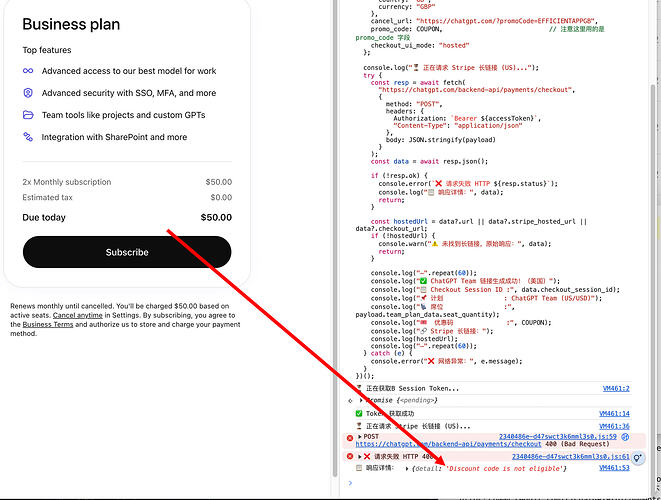Open the VM461:53 source link
The width and height of the screenshot is (661, 500).
click(x=614, y=468)
